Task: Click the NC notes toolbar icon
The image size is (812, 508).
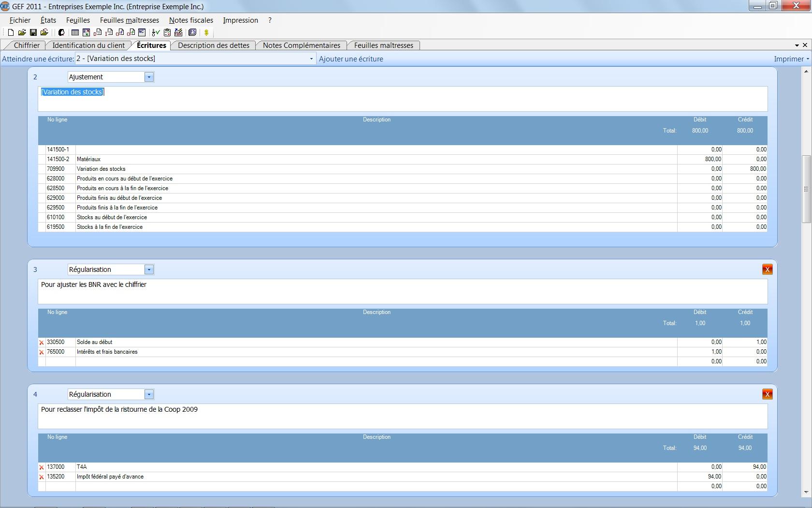Action: click(x=142, y=32)
